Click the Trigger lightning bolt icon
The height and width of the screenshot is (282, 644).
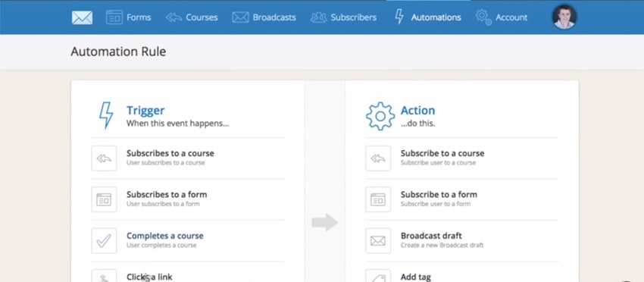[106, 116]
